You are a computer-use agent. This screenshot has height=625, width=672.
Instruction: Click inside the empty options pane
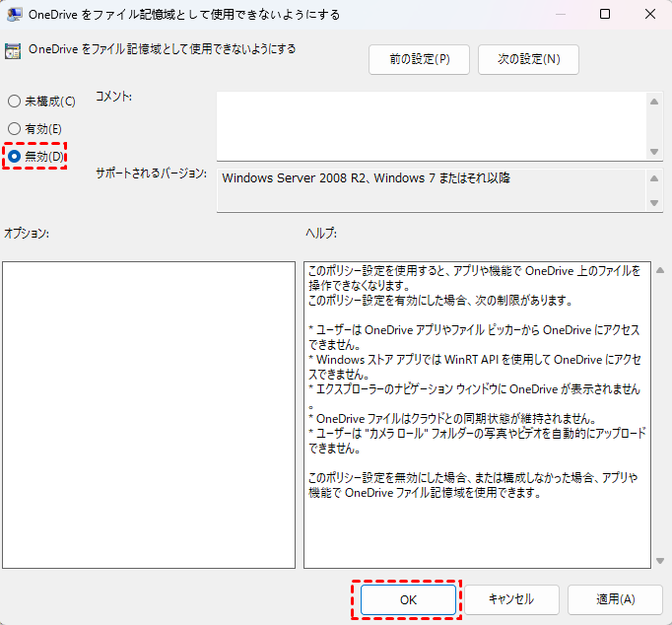tap(149, 415)
